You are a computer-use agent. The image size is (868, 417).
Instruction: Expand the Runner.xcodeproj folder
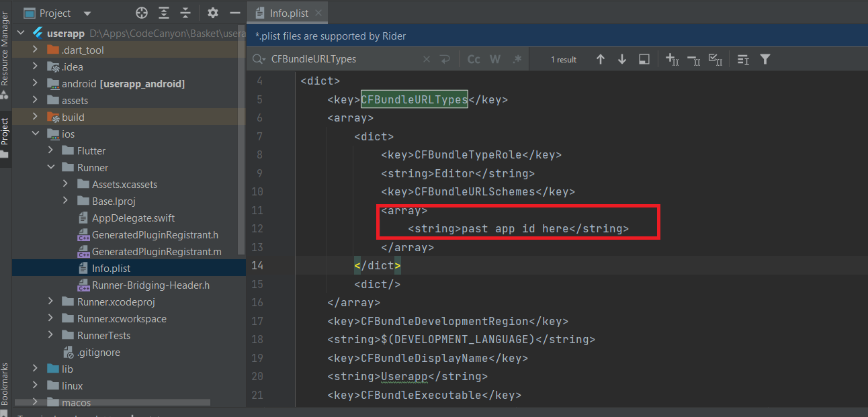50,302
